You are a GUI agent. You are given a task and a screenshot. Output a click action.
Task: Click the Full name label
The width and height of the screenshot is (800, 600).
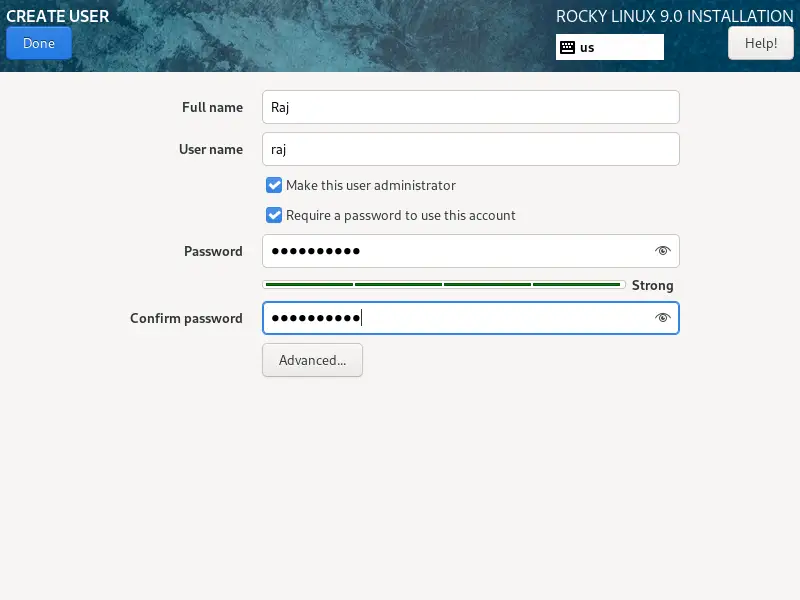point(212,107)
